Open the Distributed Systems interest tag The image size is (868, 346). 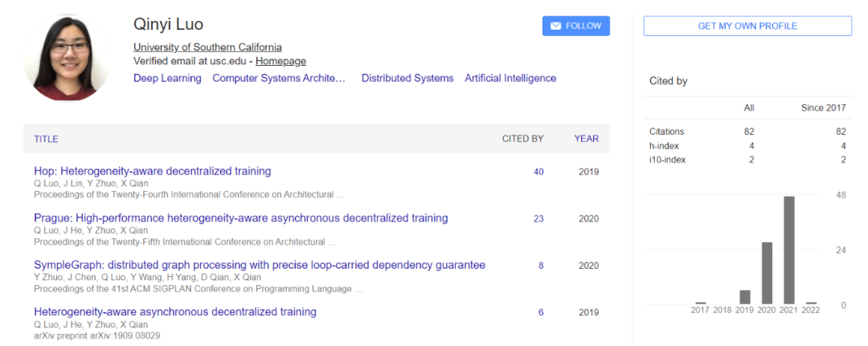(x=407, y=78)
